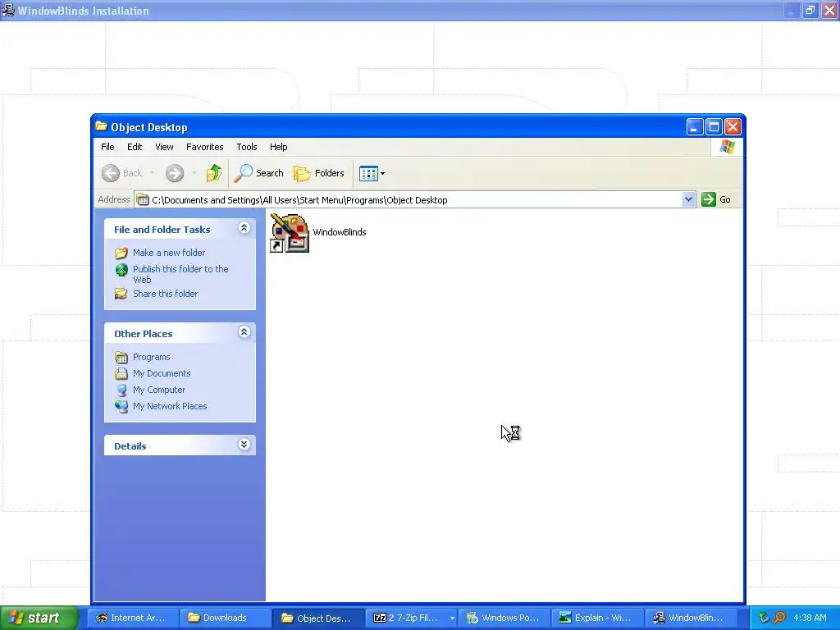Expand the 7-Zip taskbar group arrow
The width and height of the screenshot is (840, 630).
pos(452,619)
